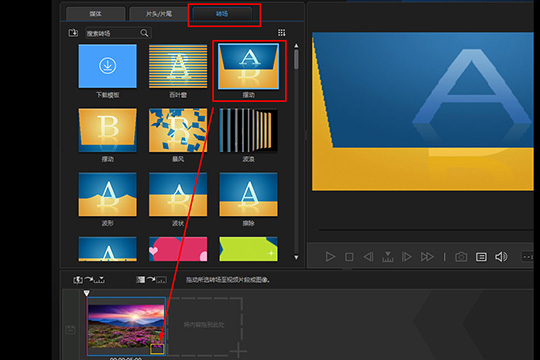Image resolution: width=540 pixels, height=360 pixels.
Task: Take a snapshot with the camera icon
Action: (x=461, y=257)
